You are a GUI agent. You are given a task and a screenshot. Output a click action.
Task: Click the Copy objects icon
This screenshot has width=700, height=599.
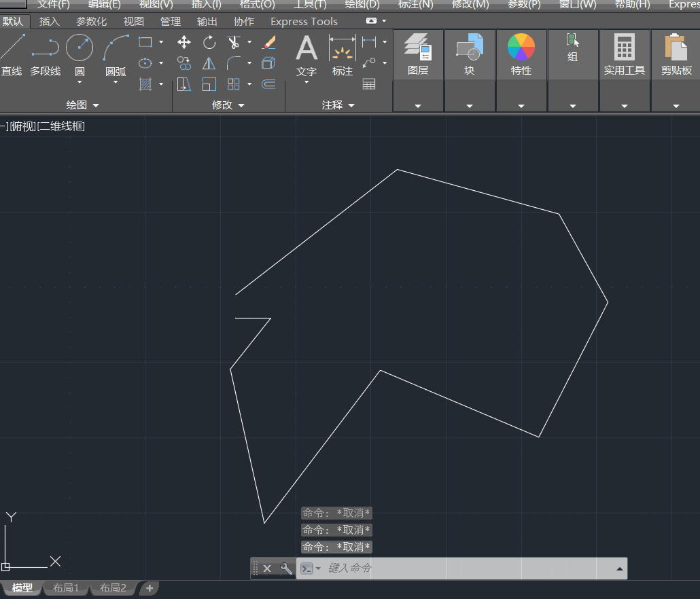point(184,63)
